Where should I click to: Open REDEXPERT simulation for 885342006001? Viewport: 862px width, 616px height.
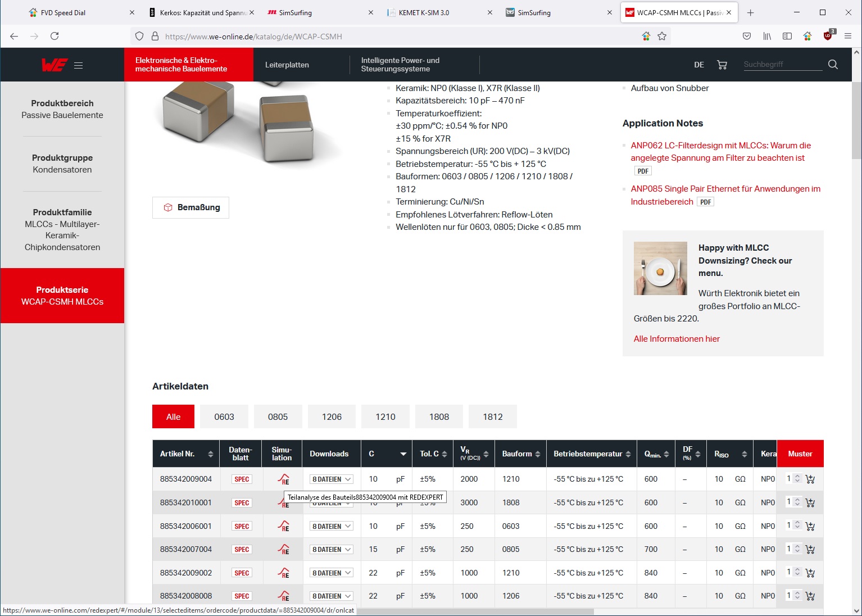[283, 527]
